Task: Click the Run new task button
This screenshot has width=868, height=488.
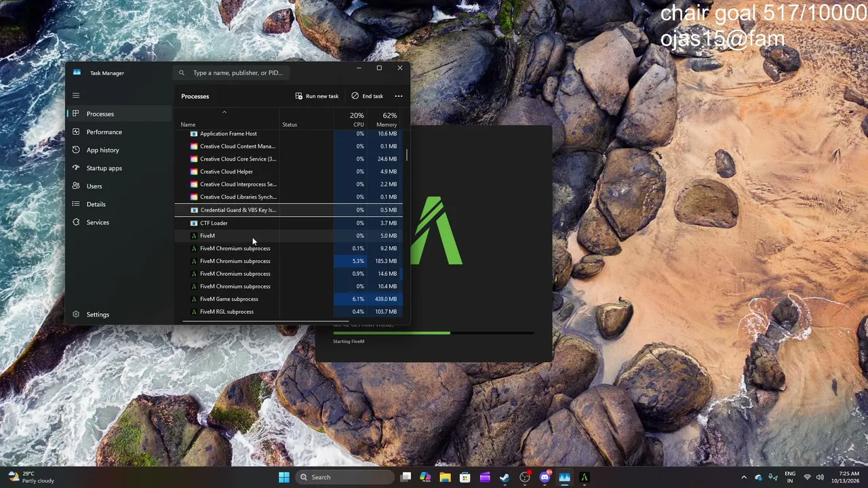Action: click(317, 96)
